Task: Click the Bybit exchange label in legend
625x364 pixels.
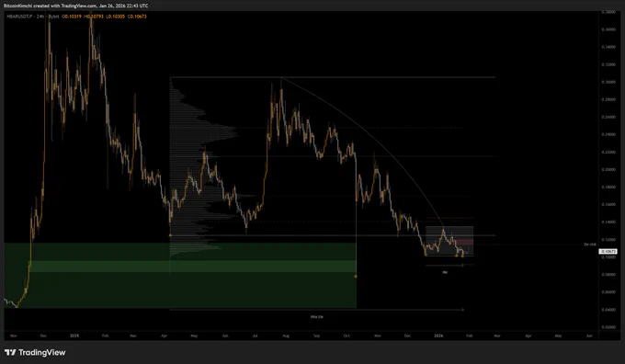Action: 53,17
